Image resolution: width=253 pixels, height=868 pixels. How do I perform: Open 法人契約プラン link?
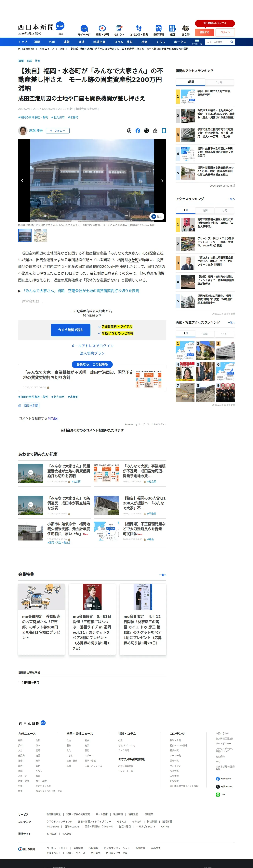tap(92, 353)
